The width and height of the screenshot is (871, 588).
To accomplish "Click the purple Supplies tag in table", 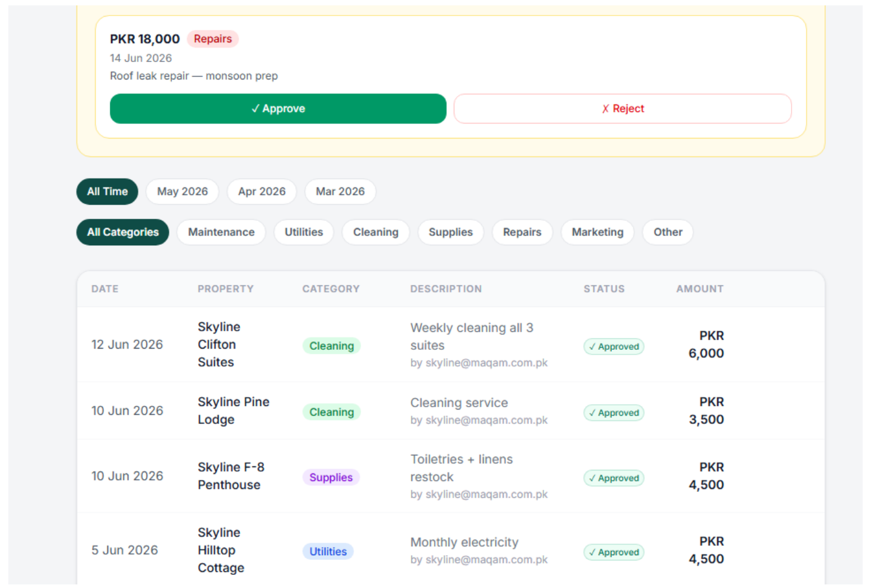I will coord(331,478).
